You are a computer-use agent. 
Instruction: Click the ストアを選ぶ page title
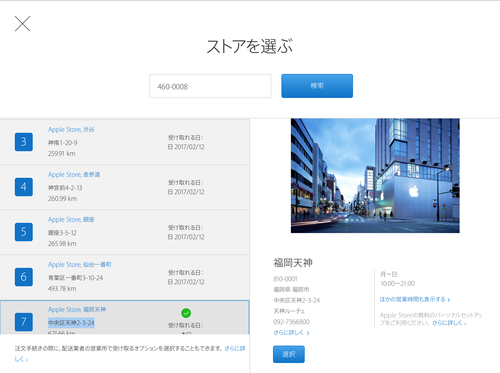coord(250,46)
